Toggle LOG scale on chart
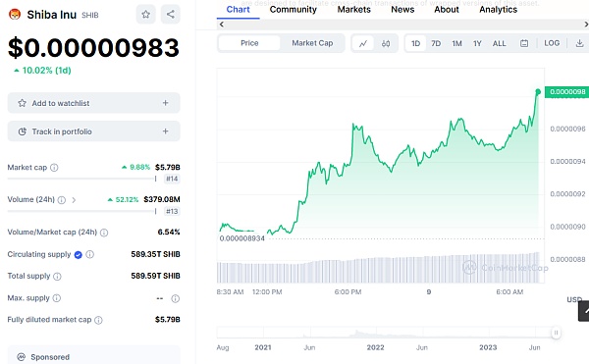Screen dimensions: 589x364 552,43
